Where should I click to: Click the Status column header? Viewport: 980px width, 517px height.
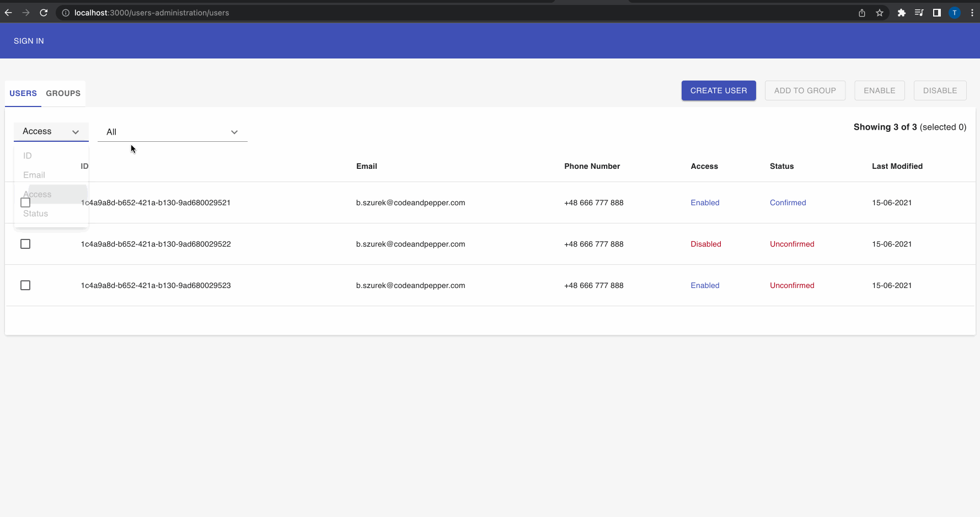[782, 166]
